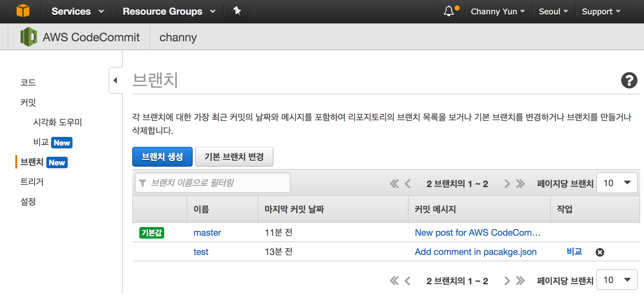Select 코드 in the sidebar
Screen dimensions: 644x300
(x=28, y=83)
